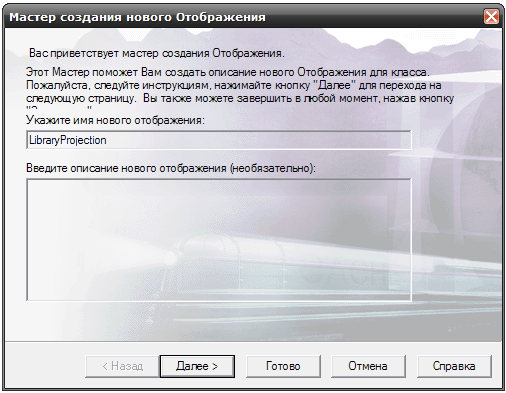
Task: Click the greeting text 'Вас приветствует мастер'
Action: [94, 53]
